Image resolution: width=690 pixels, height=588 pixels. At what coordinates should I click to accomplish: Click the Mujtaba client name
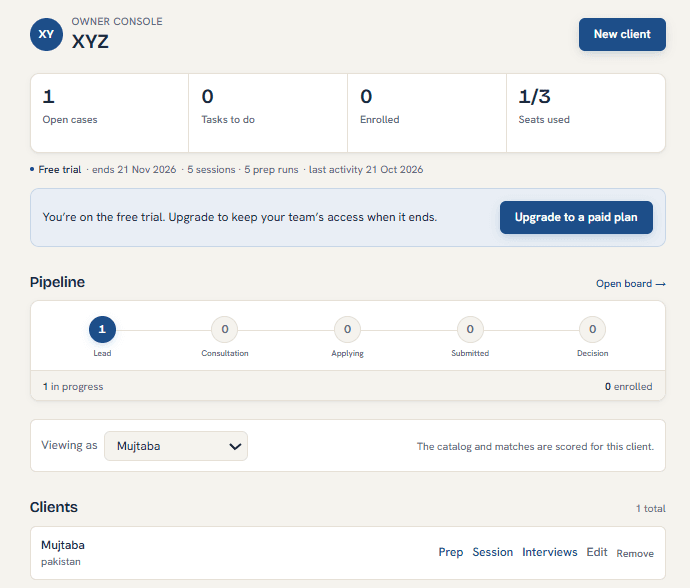tap(63, 545)
